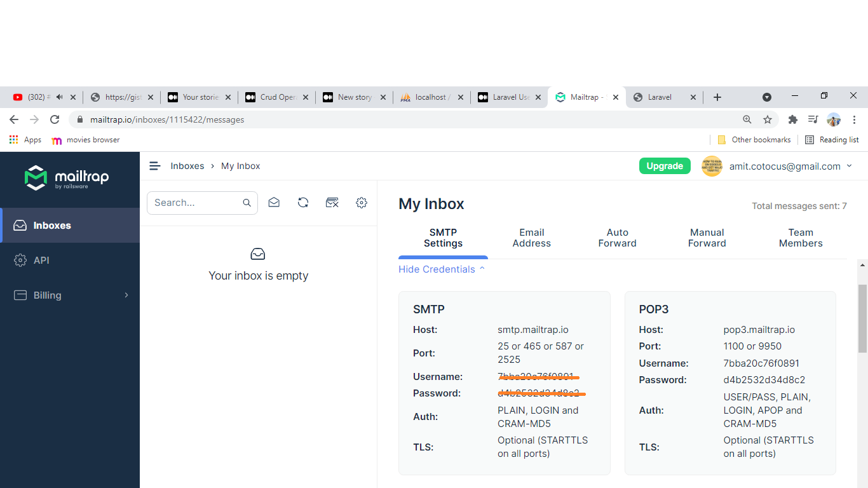Screen dimensions: 868x488
Task: Click POP3 password d4b2532d34d8c2
Action: [x=764, y=380]
